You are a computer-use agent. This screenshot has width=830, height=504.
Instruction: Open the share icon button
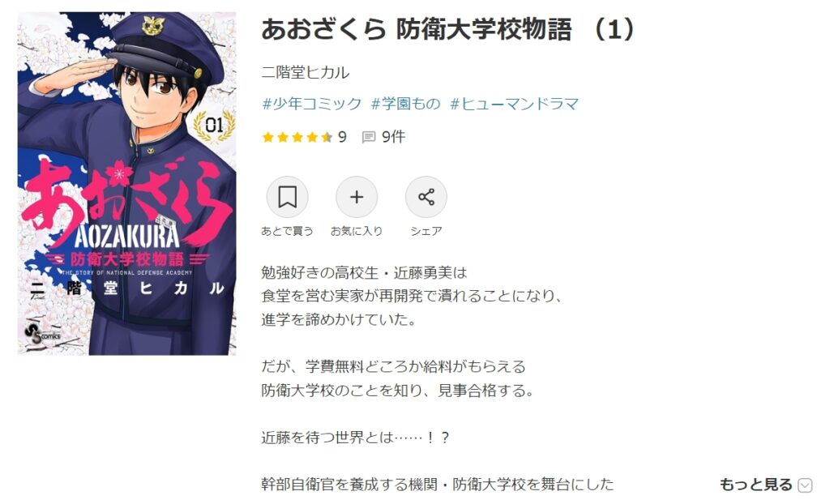point(426,197)
